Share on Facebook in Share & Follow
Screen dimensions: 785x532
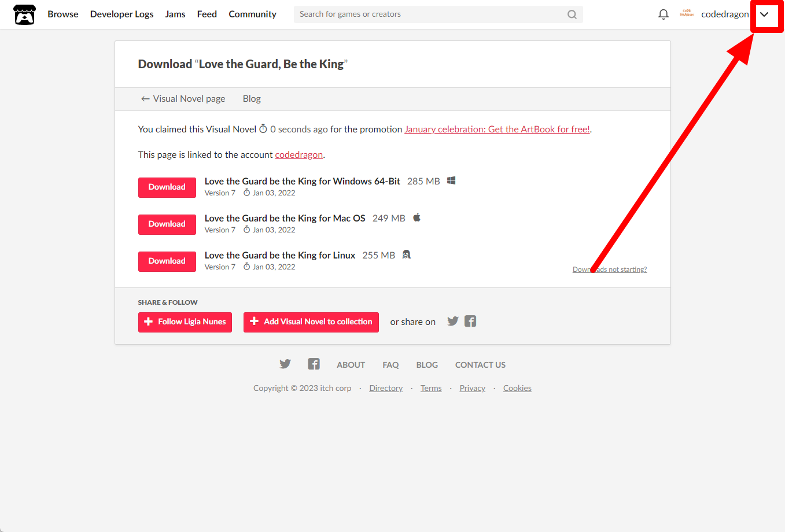point(470,322)
